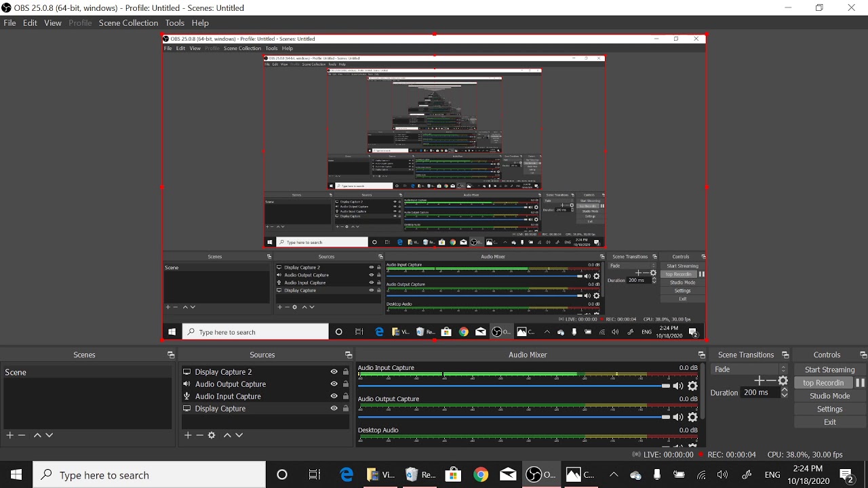Image resolution: width=868 pixels, height=488 pixels.
Task: Select 'Scene' in the Scenes list
Action: point(88,372)
